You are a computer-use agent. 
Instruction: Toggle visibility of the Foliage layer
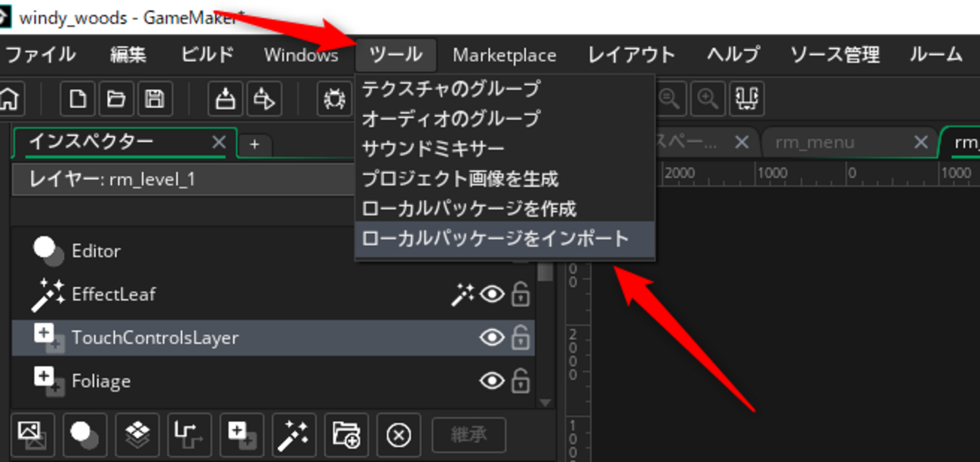[x=492, y=381]
